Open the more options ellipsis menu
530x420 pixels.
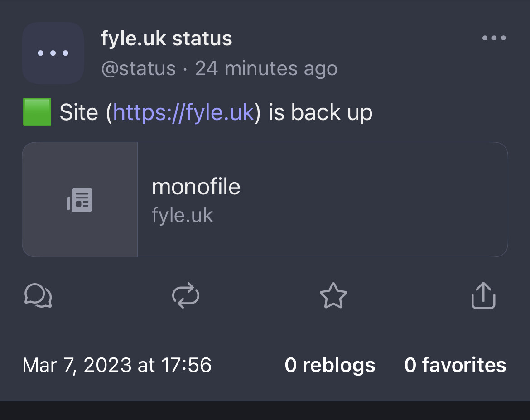(x=494, y=38)
